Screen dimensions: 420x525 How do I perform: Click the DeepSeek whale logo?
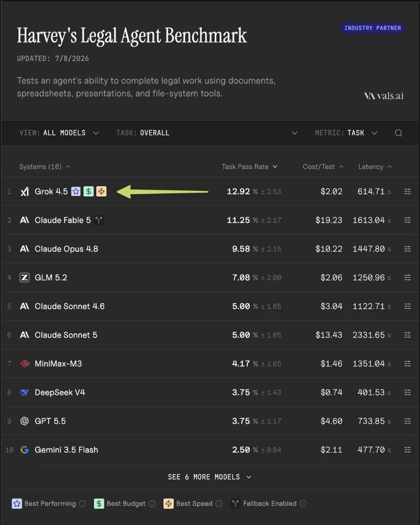point(25,393)
